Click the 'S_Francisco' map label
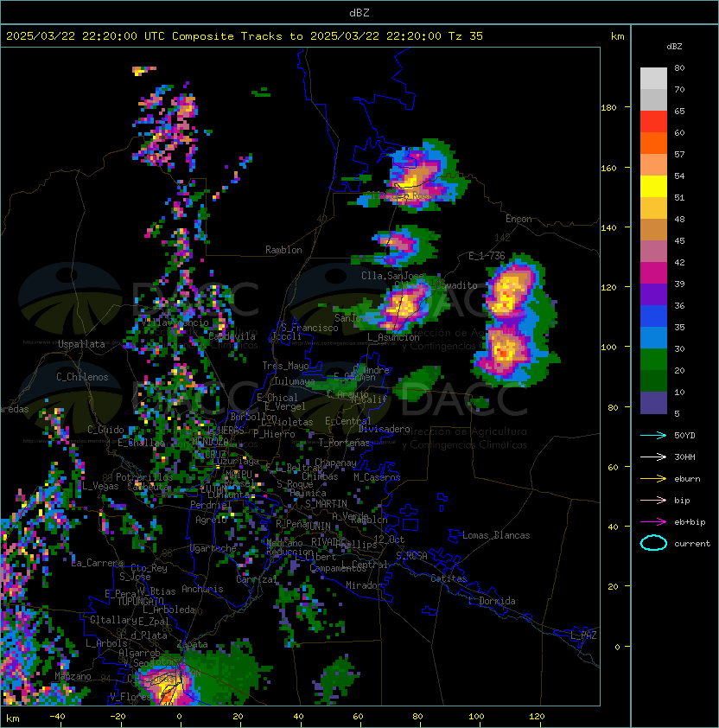719x728 pixels. pyautogui.click(x=309, y=328)
